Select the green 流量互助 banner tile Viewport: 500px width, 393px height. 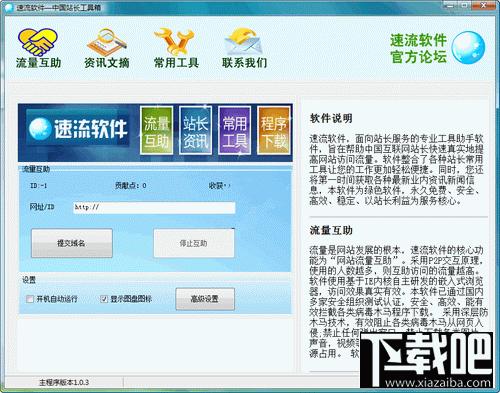coord(156,130)
